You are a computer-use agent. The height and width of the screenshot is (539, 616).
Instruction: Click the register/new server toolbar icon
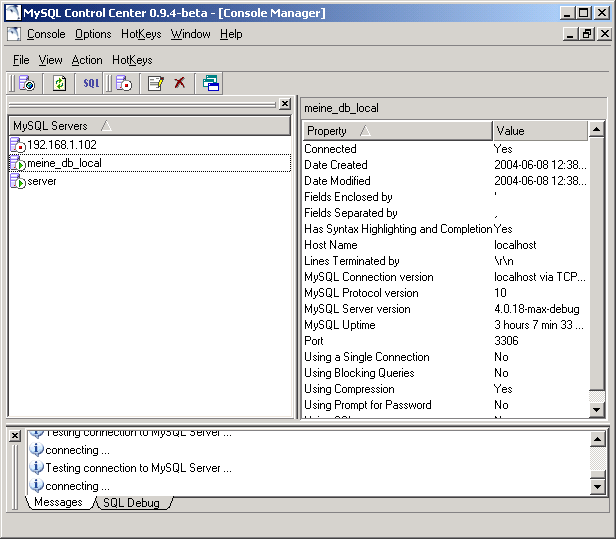27,83
